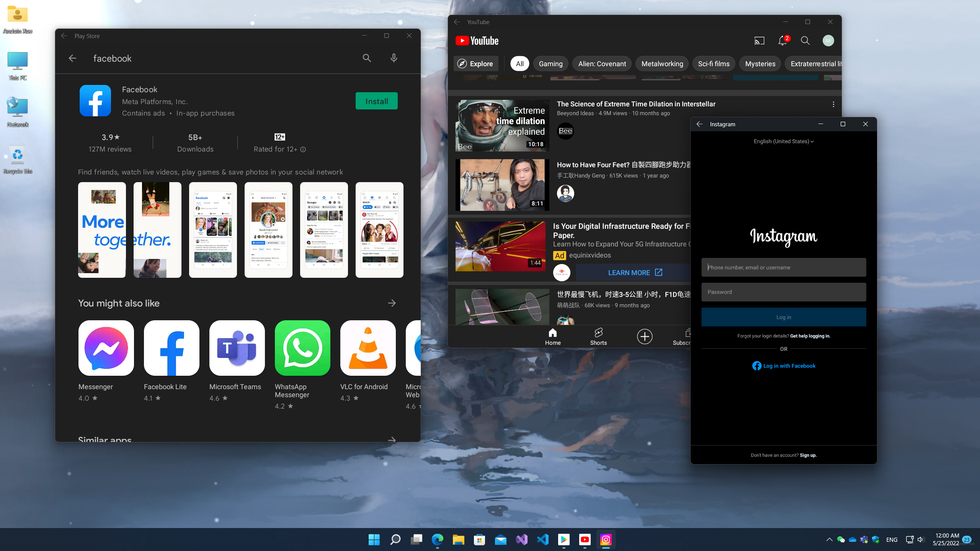Play the How to Have Four Feet video thumbnail
This screenshot has width=980, height=551.
(x=502, y=185)
